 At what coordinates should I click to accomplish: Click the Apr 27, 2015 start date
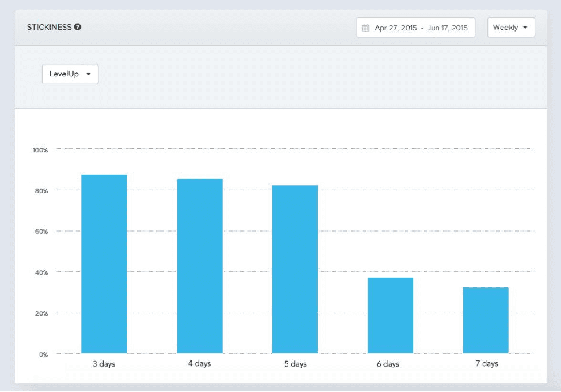point(396,28)
